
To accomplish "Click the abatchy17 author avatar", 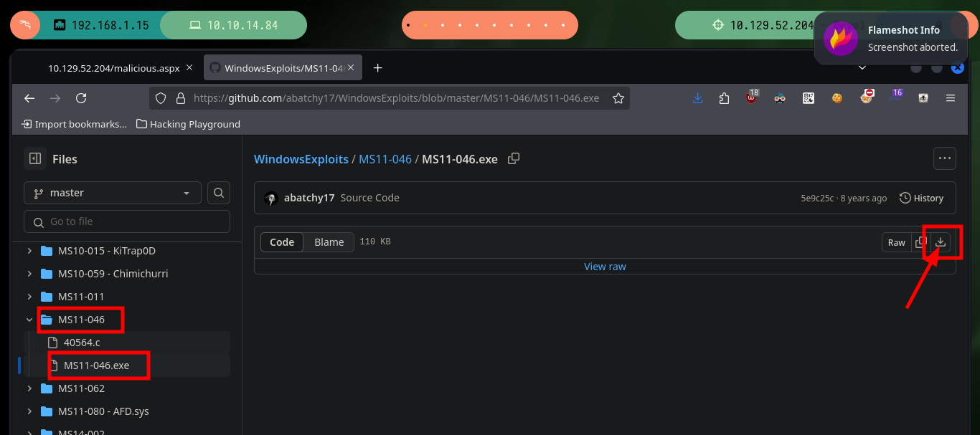I will (271, 199).
